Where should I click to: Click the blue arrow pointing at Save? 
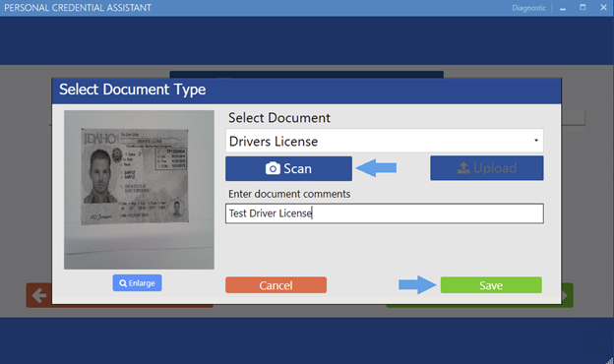417,285
